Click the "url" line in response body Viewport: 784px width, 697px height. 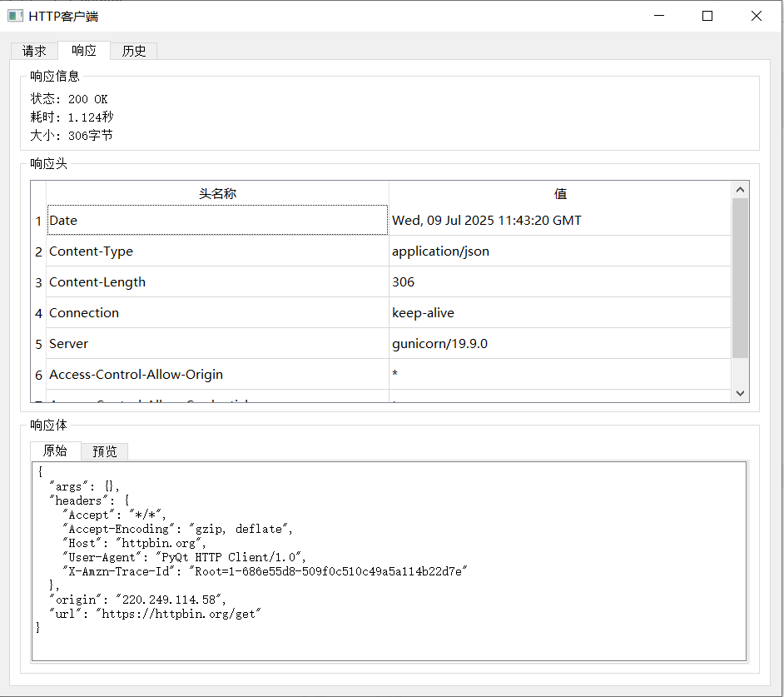tap(155, 614)
